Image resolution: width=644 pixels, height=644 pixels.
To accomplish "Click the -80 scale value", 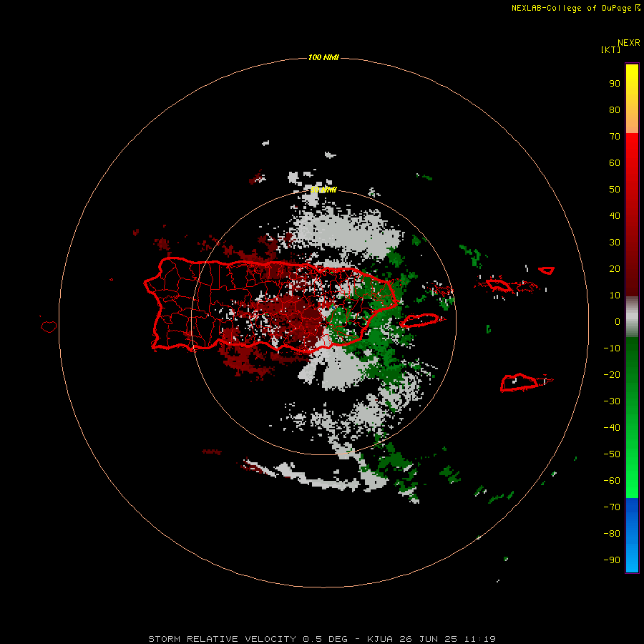I will point(612,534).
